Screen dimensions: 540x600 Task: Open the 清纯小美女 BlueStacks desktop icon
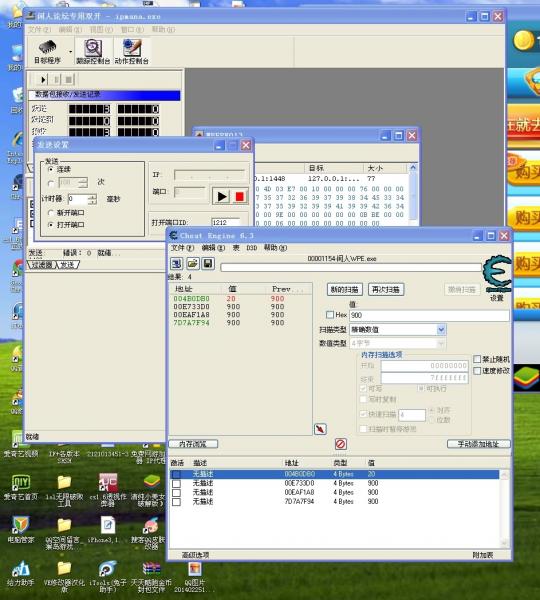pyautogui.click(x=151, y=490)
